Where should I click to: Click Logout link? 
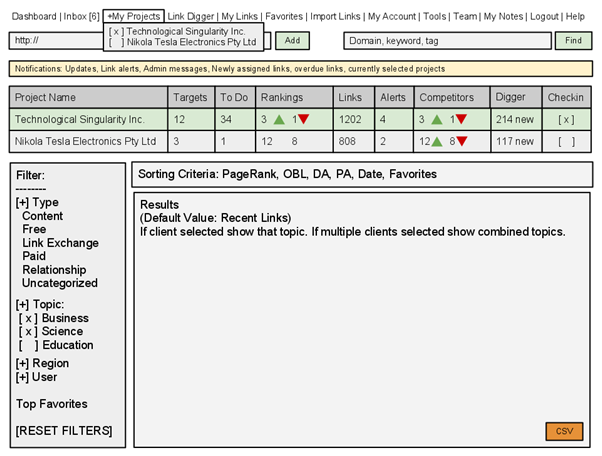[x=544, y=17]
